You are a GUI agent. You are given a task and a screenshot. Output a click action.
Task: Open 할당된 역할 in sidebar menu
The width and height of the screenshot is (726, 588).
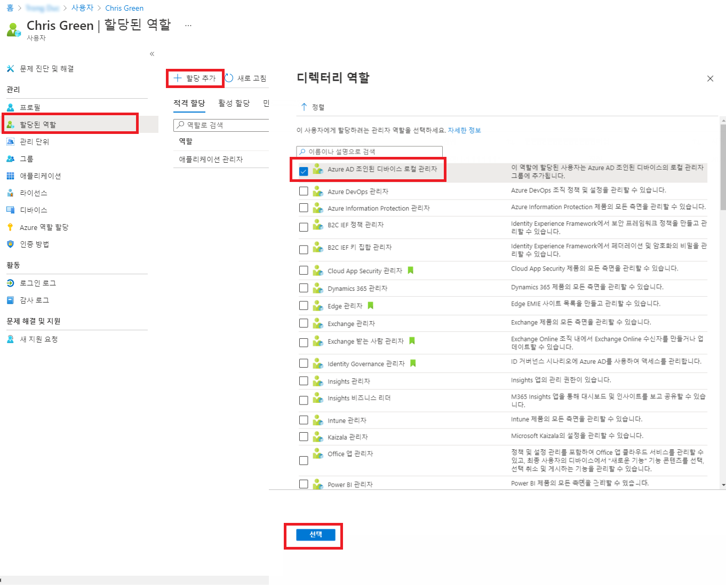pyautogui.click(x=80, y=124)
